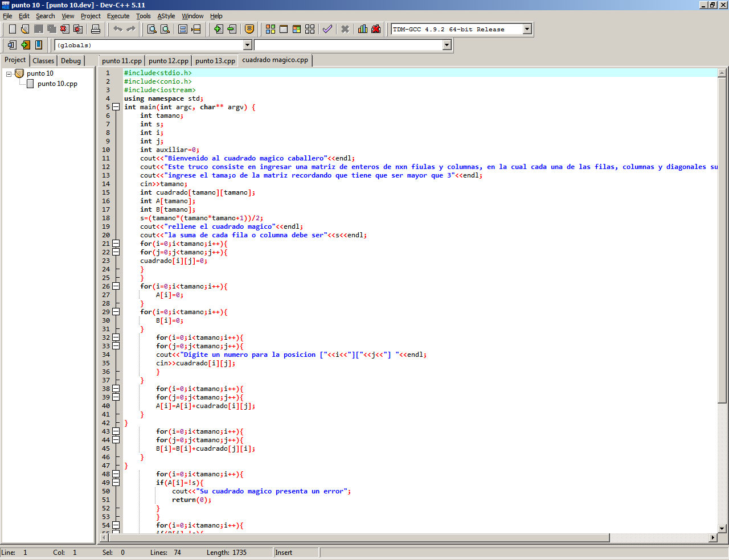Switch to the Classes panel tab

pos(43,61)
